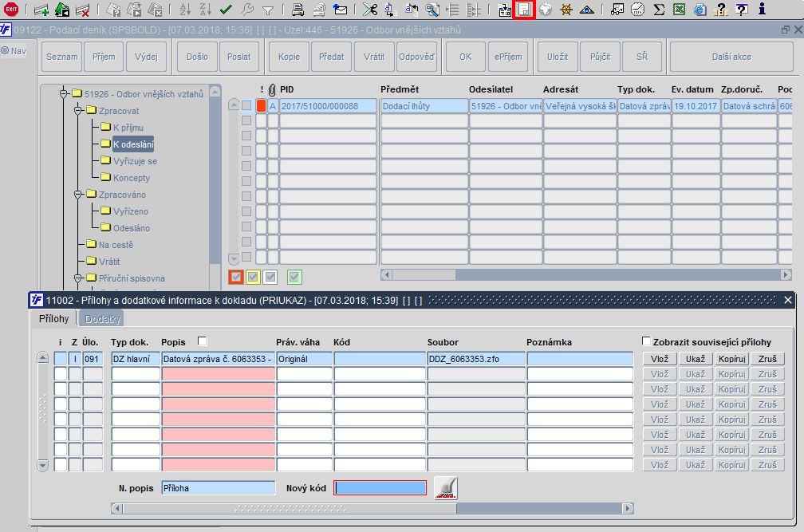The image size is (804, 532).
Task: Click the printer icon in toolbar
Action: [298, 10]
